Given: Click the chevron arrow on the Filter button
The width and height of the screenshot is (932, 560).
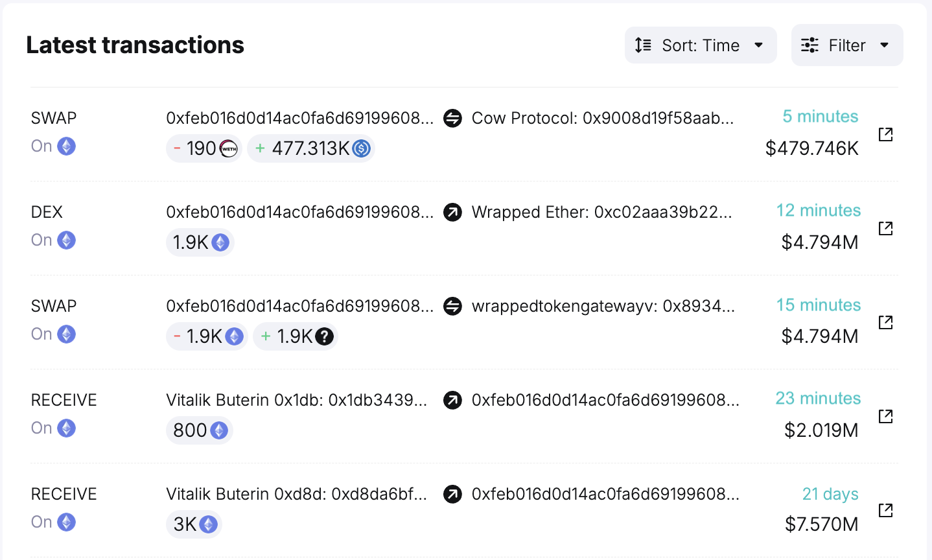Looking at the screenshot, I should click(x=884, y=45).
